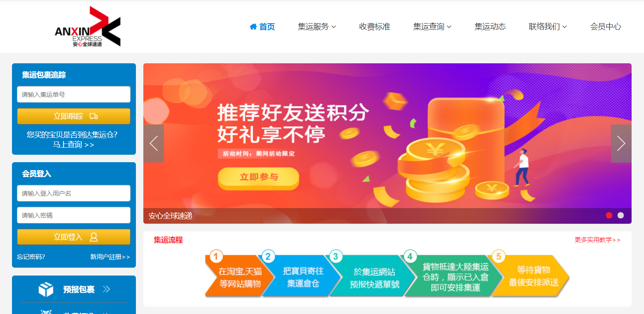The width and height of the screenshot is (644, 314).
Task: Expand the 集运服务 dropdown menu
Action: tap(317, 26)
